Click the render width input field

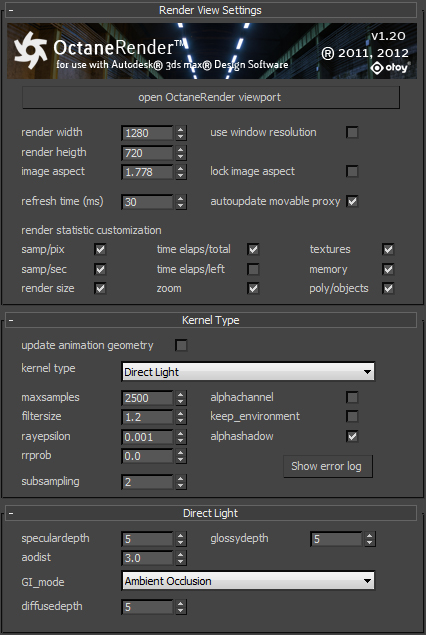pyautogui.click(x=147, y=133)
